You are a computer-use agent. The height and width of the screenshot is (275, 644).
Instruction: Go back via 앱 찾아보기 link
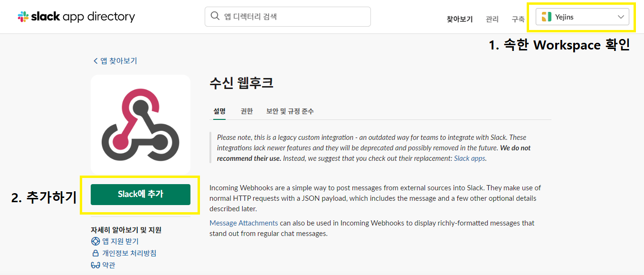coord(115,61)
